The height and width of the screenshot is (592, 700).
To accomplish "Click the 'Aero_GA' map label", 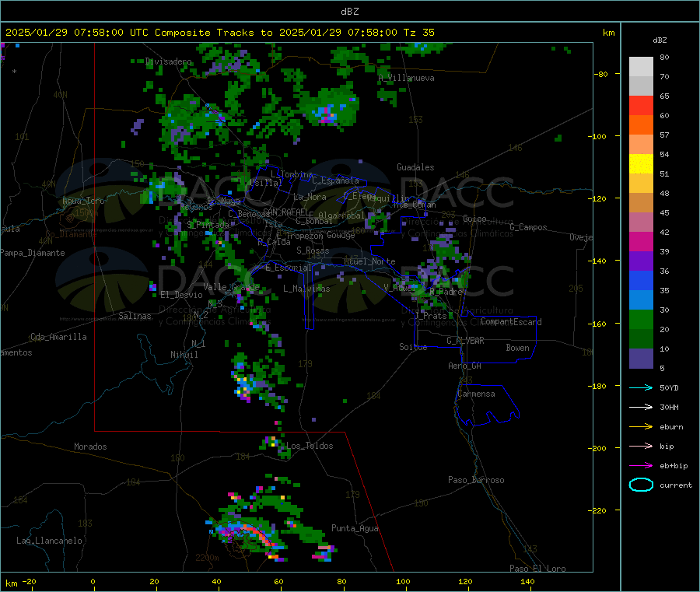I will 464,366.
